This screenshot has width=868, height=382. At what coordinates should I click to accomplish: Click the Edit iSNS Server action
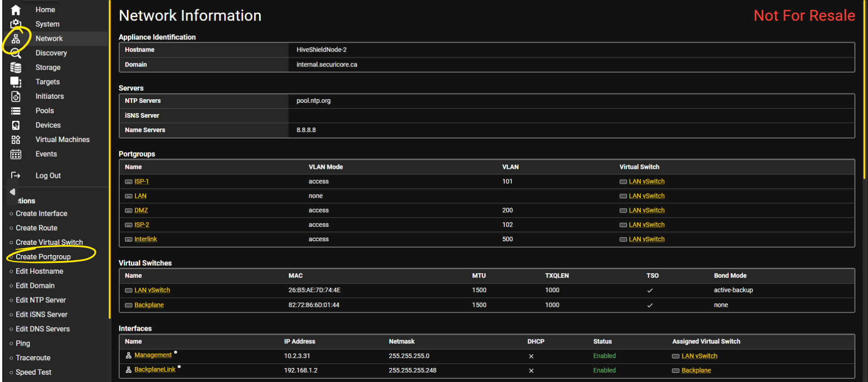click(42, 314)
